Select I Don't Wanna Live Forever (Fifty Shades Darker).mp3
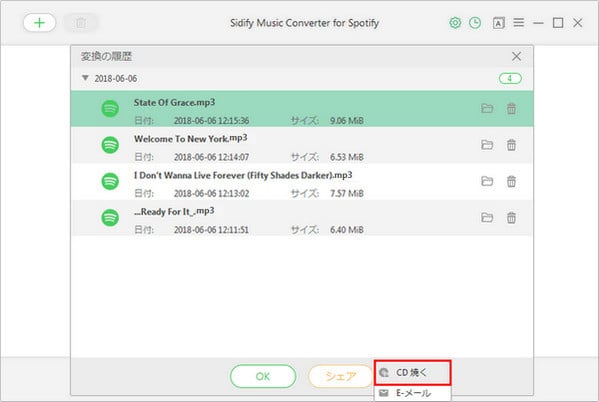The height and width of the screenshot is (402, 599). tap(243, 175)
